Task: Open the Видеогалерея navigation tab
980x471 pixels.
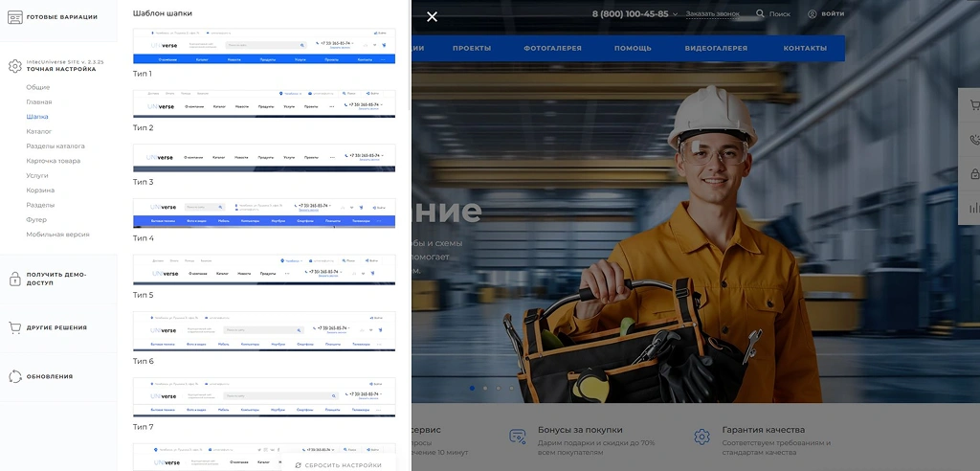Action: point(716,48)
